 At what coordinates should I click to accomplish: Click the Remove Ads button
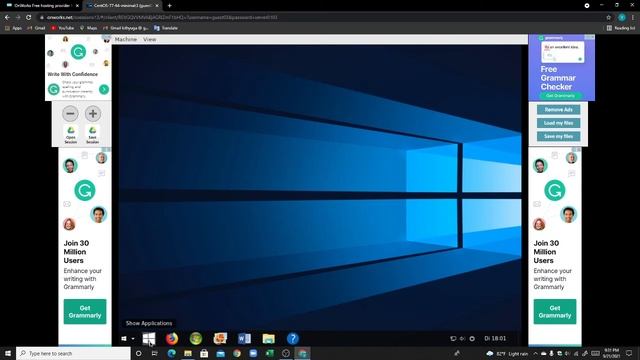click(558, 109)
